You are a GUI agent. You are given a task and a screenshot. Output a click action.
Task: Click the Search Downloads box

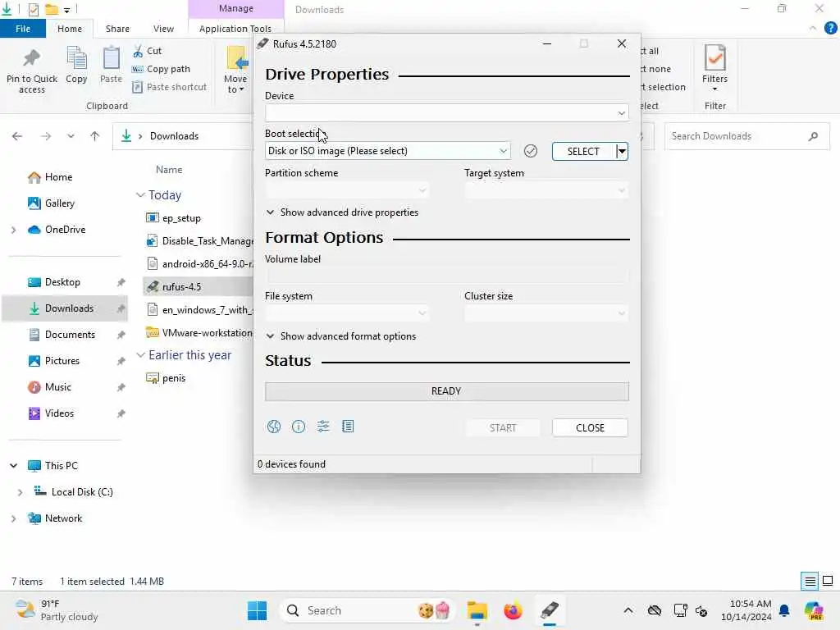(746, 136)
